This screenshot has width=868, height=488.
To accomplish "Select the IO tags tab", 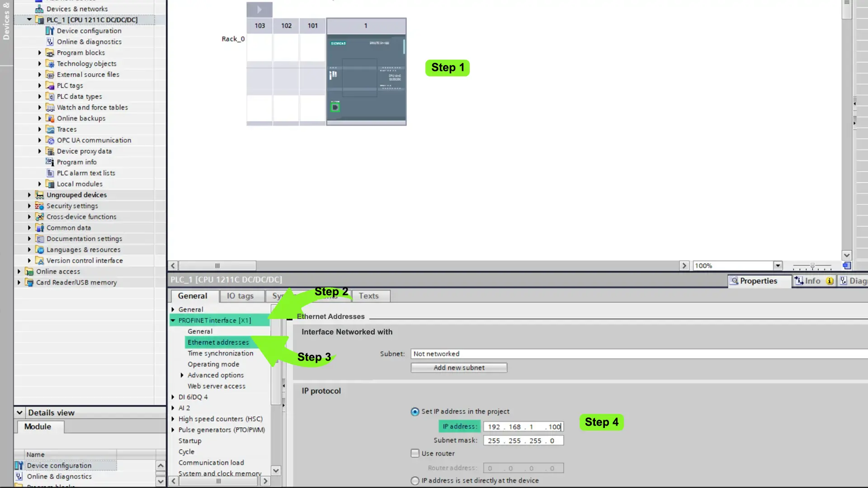I will (240, 296).
